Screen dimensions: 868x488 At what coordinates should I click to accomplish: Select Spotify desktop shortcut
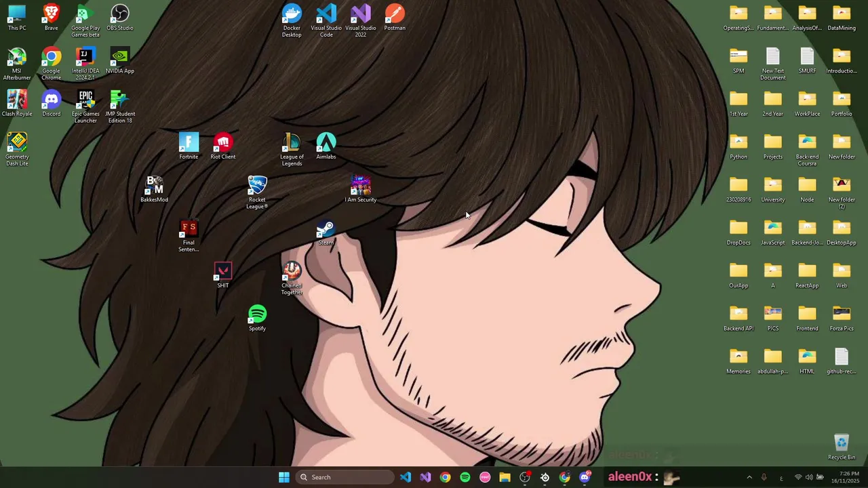pyautogui.click(x=257, y=319)
